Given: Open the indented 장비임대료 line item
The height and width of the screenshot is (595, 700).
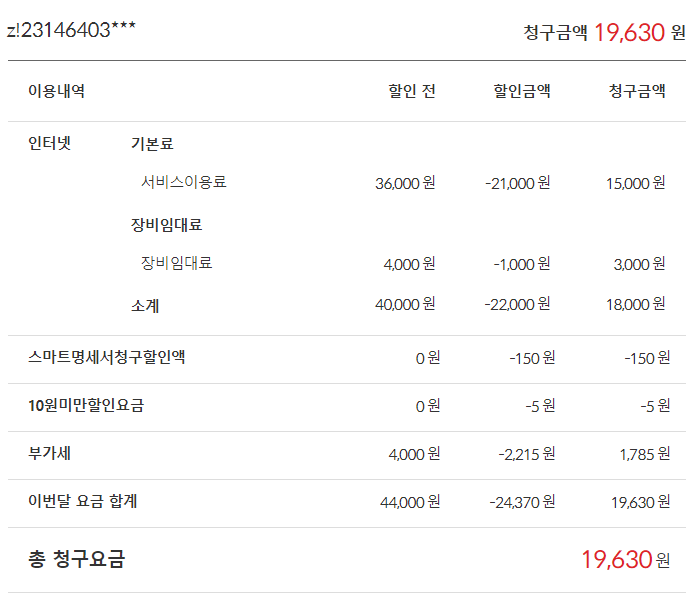Looking at the screenshot, I should [177, 263].
